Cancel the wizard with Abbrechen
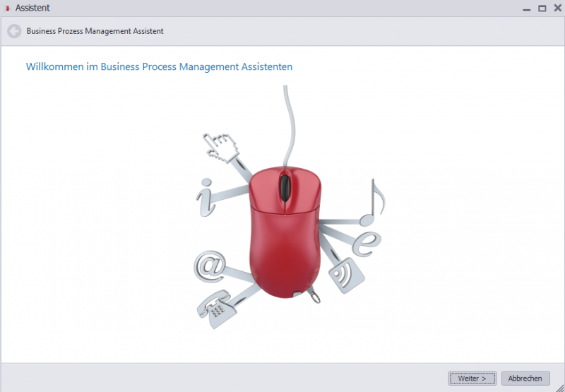This screenshot has height=392, width=565. point(525,379)
